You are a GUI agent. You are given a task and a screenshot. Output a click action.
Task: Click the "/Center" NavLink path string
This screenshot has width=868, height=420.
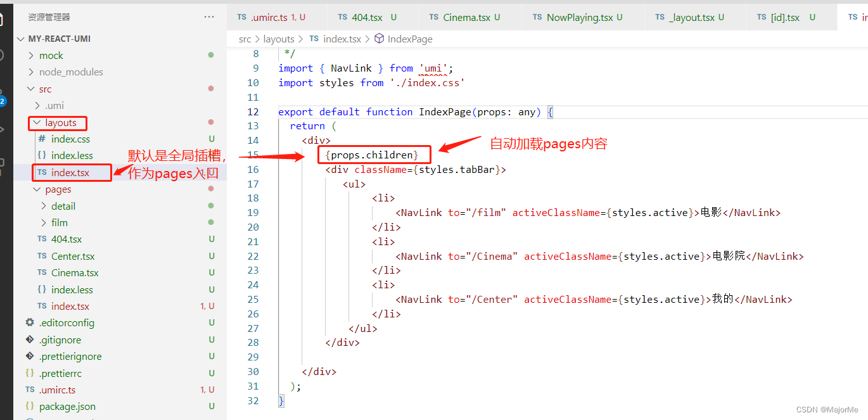492,299
